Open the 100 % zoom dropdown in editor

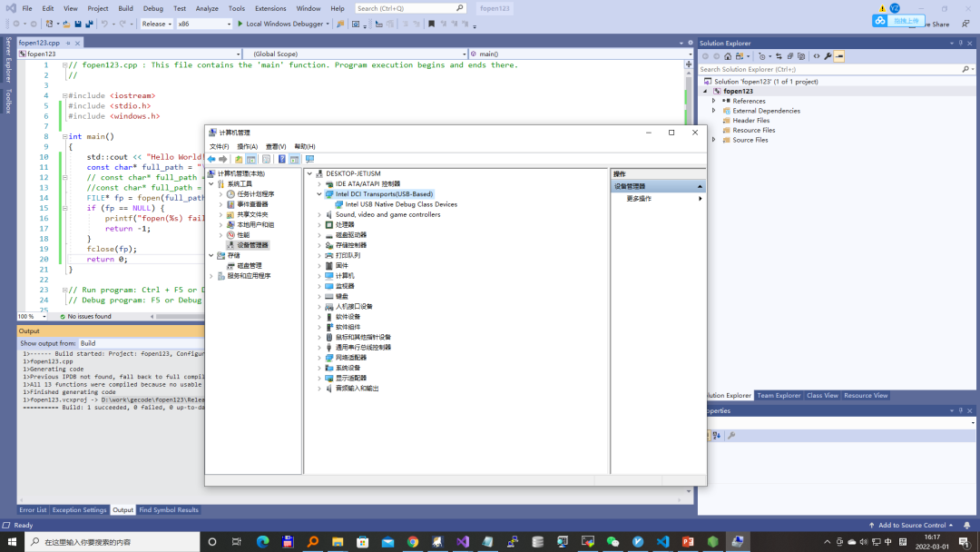[x=33, y=316]
